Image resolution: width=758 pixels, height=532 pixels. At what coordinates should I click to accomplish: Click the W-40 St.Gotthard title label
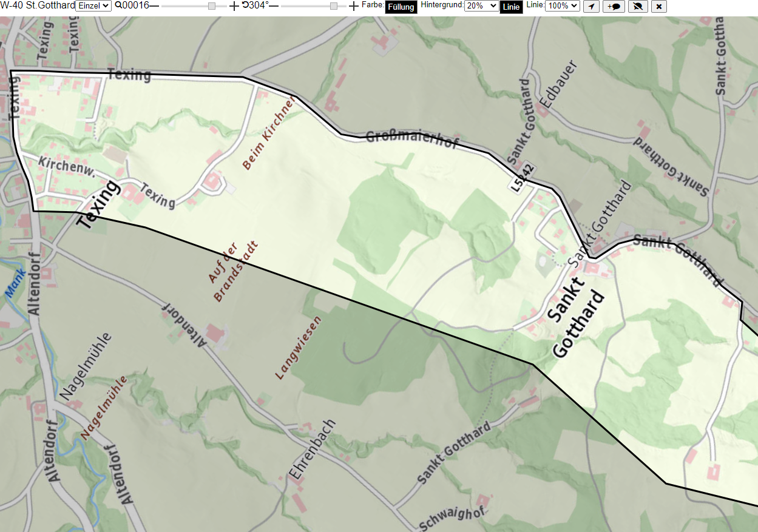tap(38, 5)
